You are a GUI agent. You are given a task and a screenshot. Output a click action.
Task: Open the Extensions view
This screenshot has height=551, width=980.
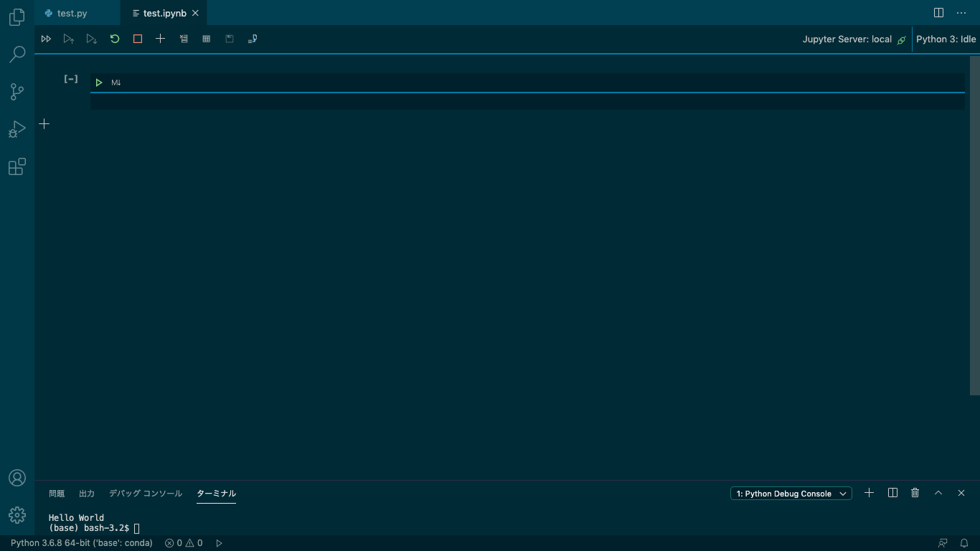click(x=17, y=166)
